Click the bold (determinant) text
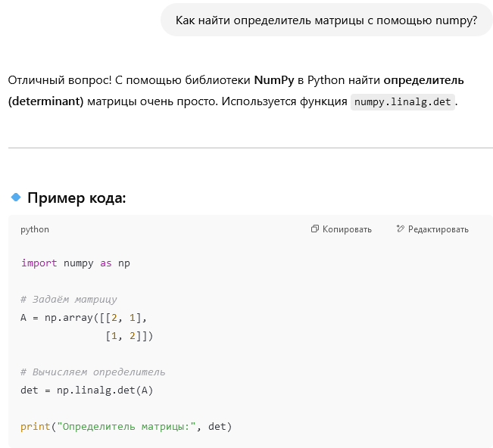The width and height of the screenshot is (493, 448). pyautogui.click(x=45, y=101)
